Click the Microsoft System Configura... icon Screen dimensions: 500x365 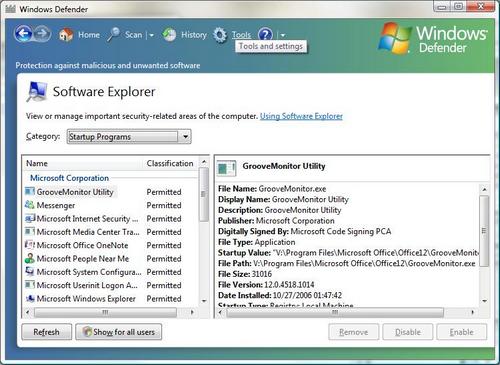[x=30, y=272]
